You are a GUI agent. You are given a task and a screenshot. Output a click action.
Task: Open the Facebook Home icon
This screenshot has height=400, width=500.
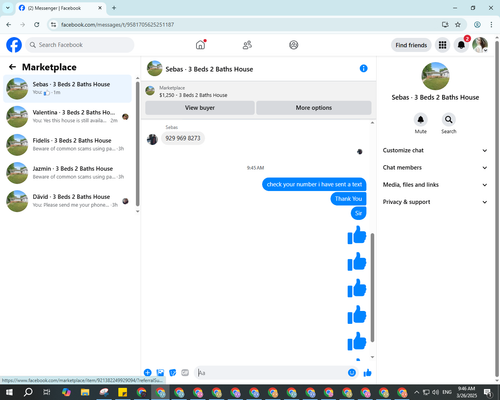tap(200, 45)
